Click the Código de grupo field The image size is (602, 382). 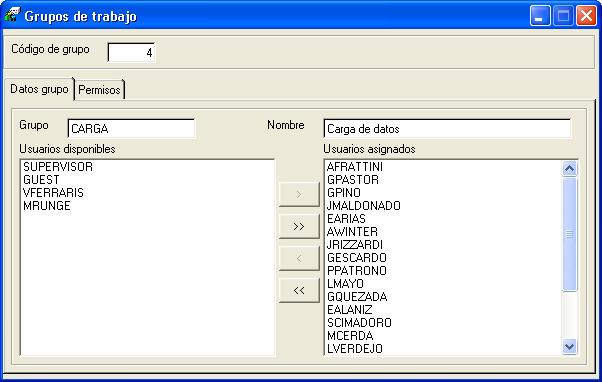pyautogui.click(x=131, y=52)
